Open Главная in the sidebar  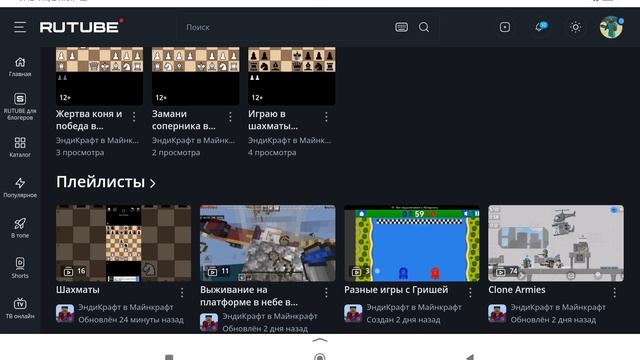[20, 67]
